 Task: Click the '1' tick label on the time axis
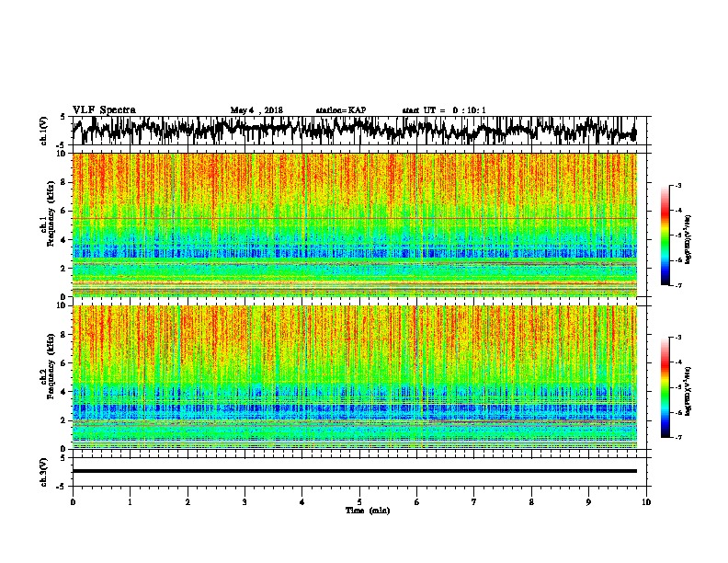(x=130, y=501)
